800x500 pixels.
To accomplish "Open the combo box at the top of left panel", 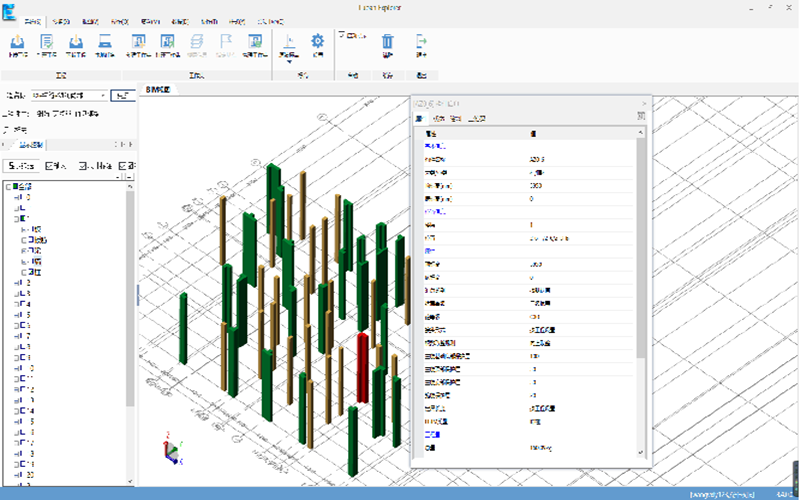I will click(x=69, y=95).
